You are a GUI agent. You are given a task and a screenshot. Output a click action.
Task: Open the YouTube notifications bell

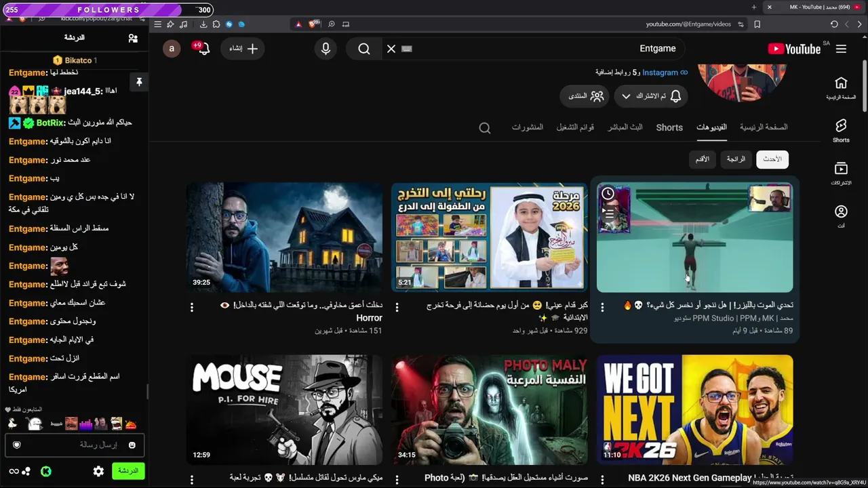tap(203, 49)
